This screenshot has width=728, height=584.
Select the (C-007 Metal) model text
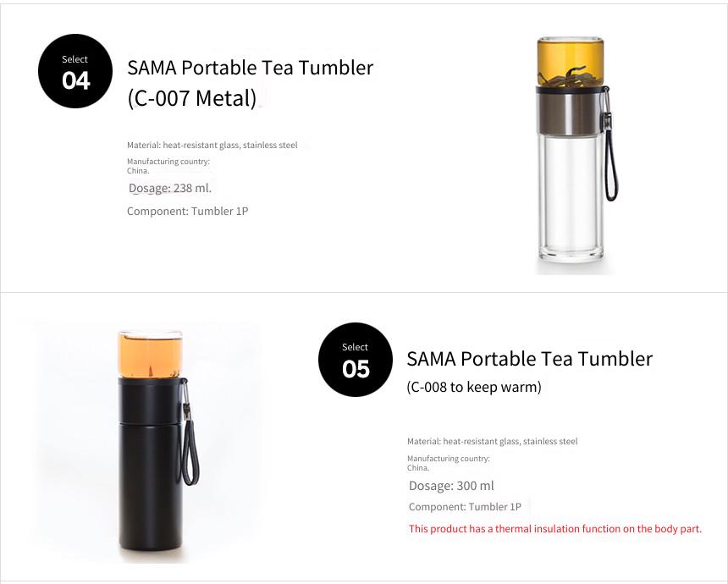tap(192, 98)
